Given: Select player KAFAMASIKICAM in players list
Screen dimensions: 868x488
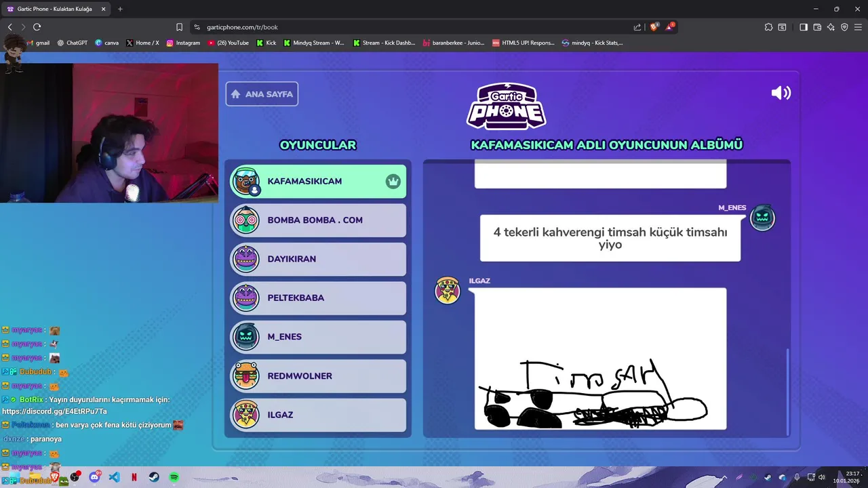Looking at the screenshot, I should [x=318, y=181].
